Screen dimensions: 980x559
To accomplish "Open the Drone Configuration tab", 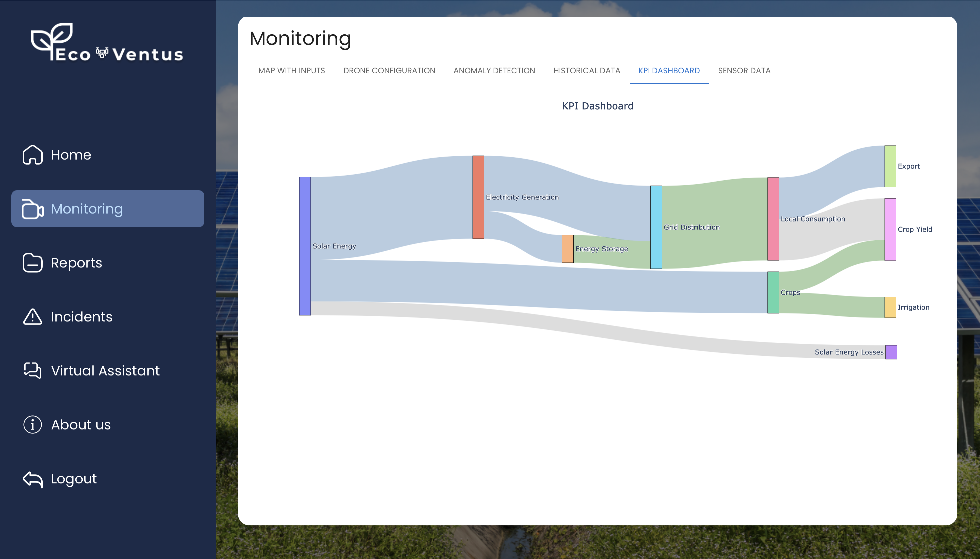I will click(388, 70).
